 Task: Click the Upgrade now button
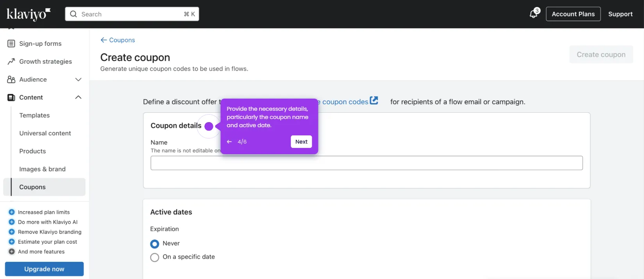[x=44, y=269]
